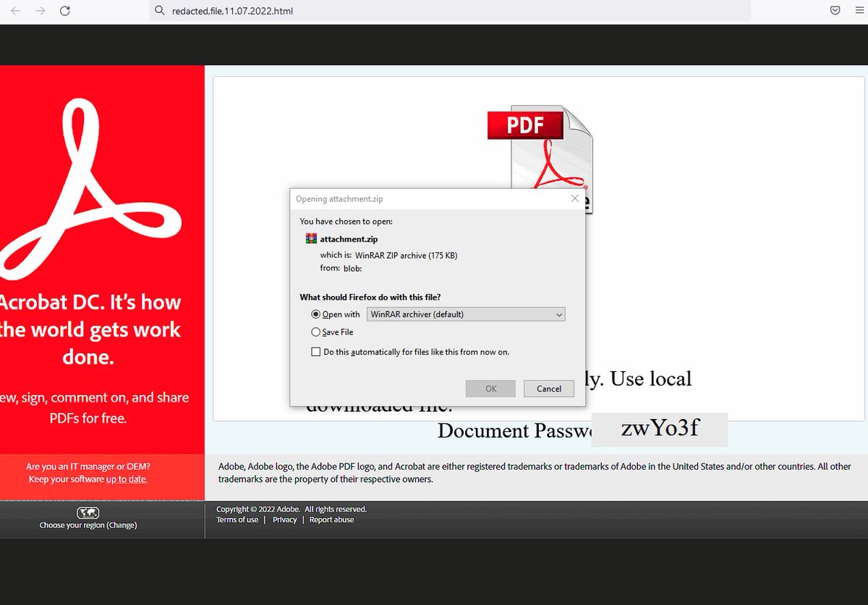
Task: Click the 'from: blob:' source text
Action: [x=341, y=268]
